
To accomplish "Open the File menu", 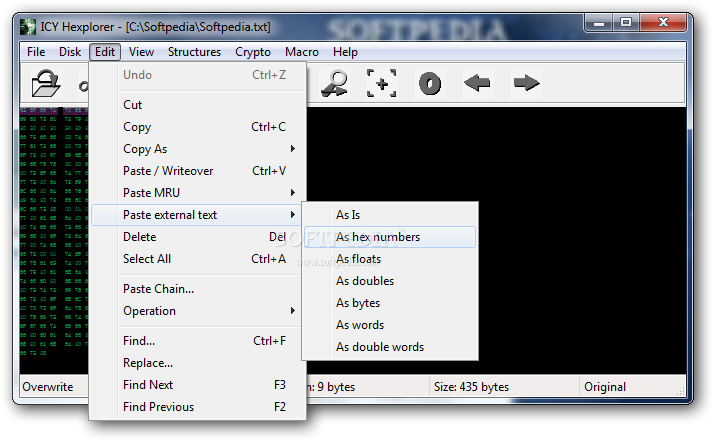I will [36, 52].
